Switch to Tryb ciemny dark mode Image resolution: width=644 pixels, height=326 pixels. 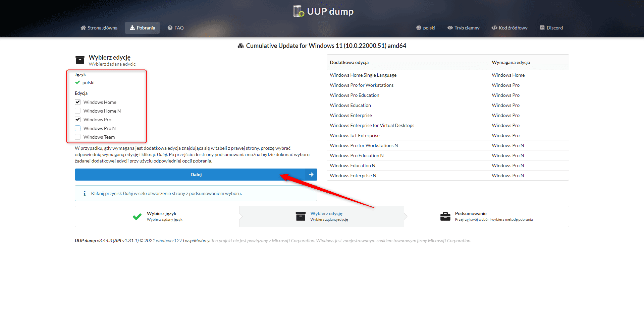464,28
